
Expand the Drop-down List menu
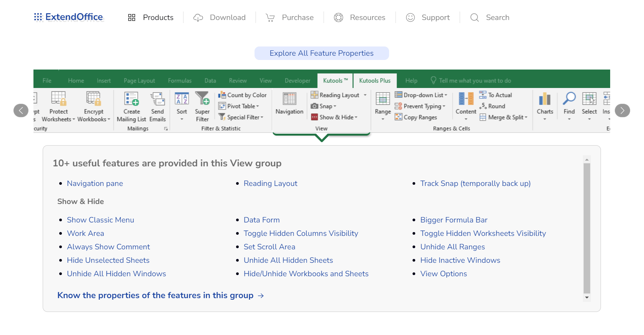coord(446,95)
